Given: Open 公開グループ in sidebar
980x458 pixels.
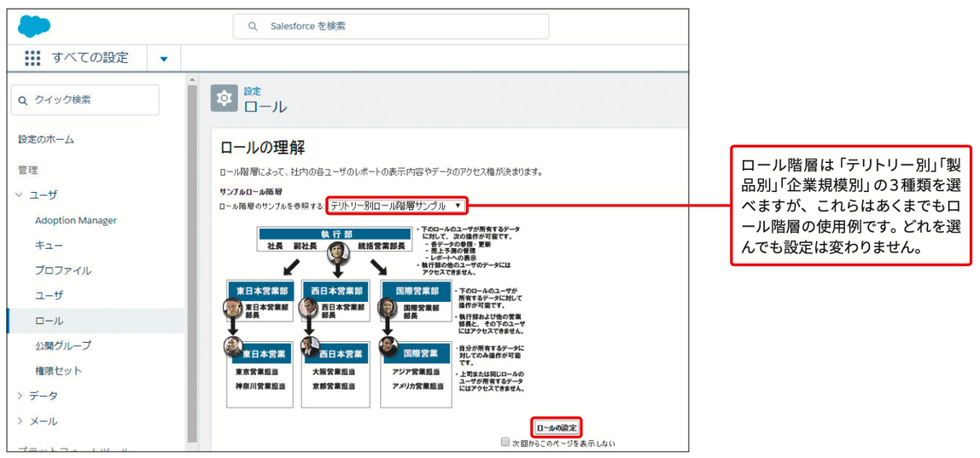Looking at the screenshot, I should [x=63, y=345].
